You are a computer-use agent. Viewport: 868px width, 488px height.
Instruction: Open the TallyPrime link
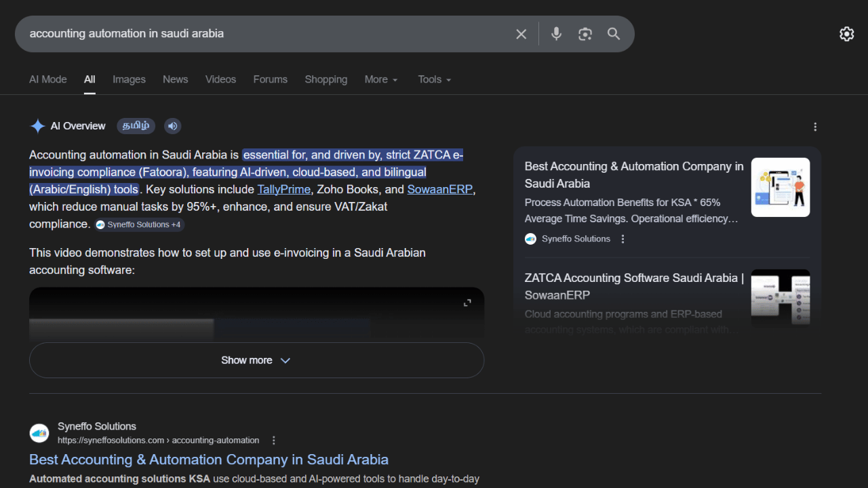(x=283, y=189)
